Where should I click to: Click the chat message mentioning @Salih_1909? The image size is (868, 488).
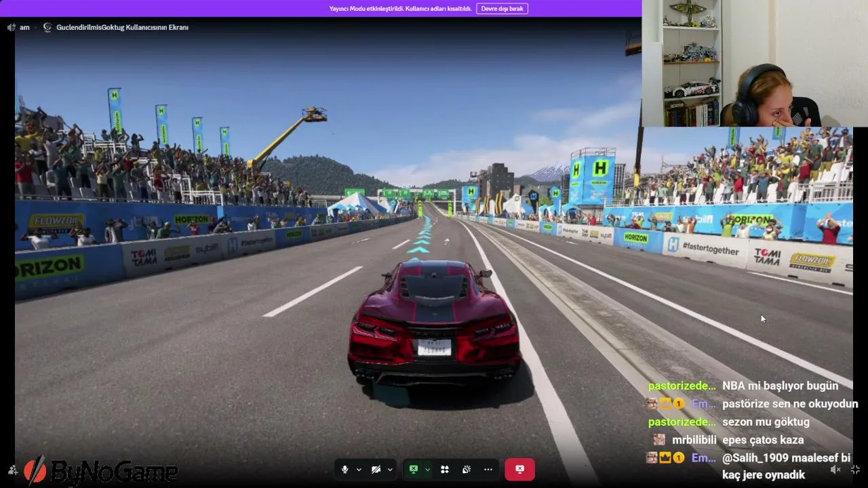point(786,466)
